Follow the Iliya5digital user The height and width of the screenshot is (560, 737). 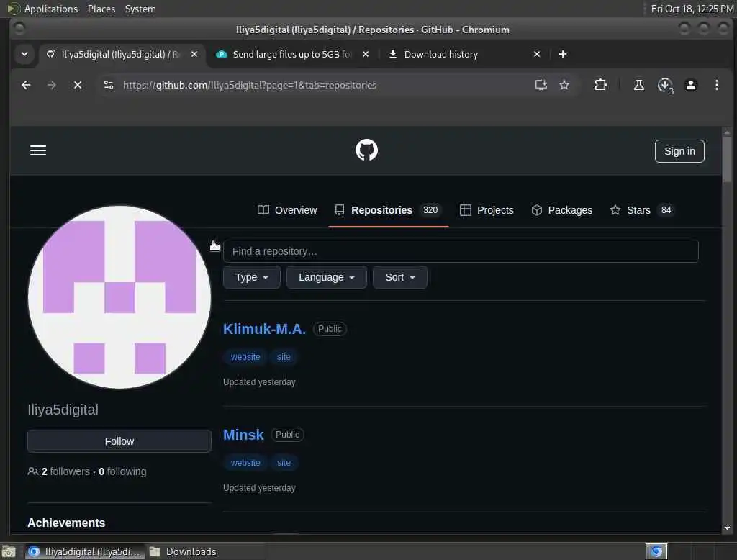(119, 441)
